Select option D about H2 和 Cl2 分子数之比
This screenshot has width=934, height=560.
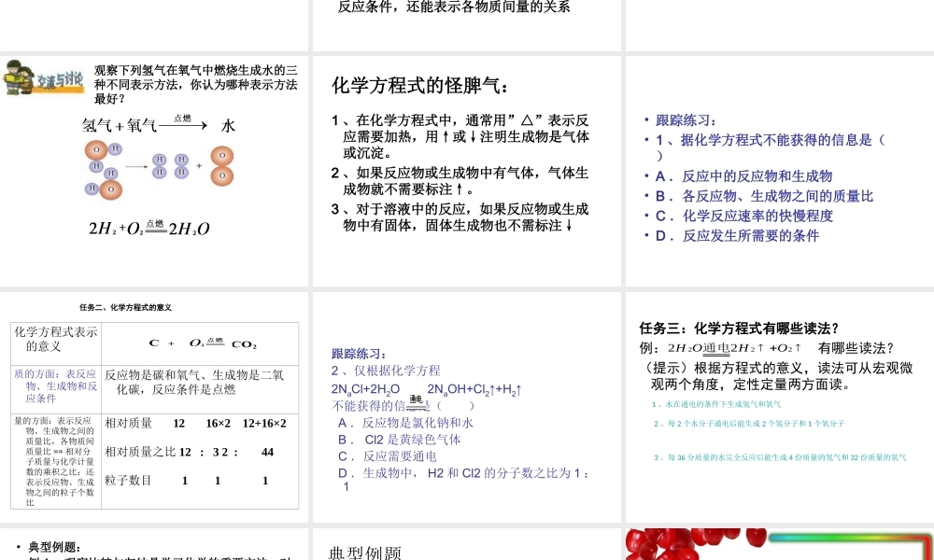pyautogui.click(x=464, y=480)
